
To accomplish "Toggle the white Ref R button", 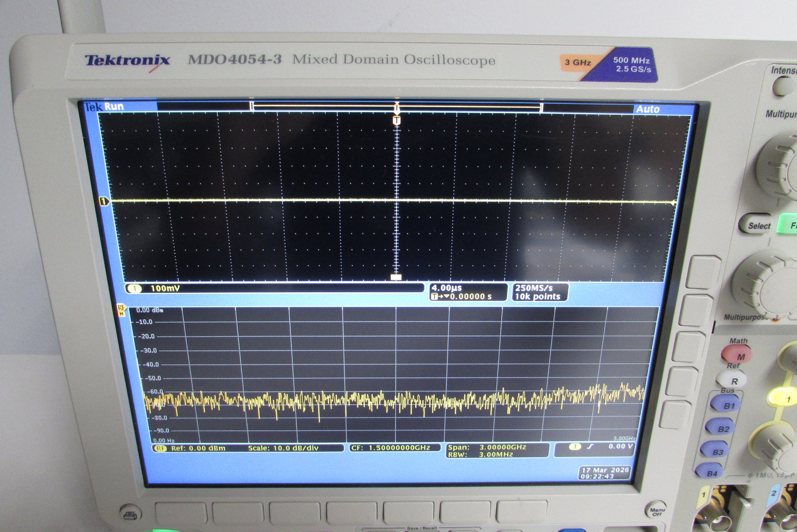I will pyautogui.click(x=731, y=379).
